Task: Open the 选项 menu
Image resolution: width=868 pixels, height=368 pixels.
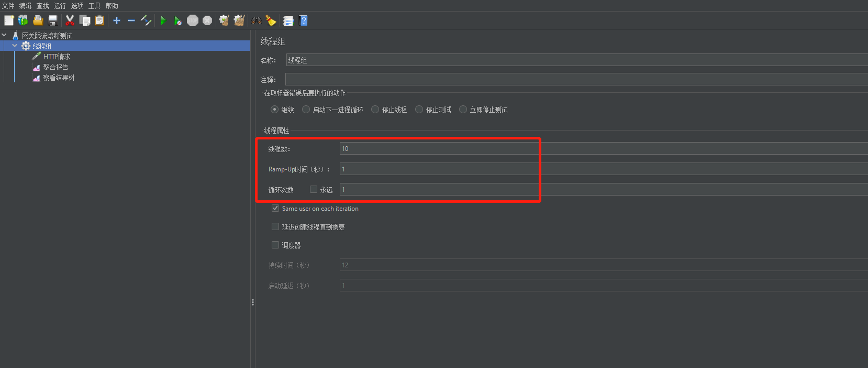Action: click(x=77, y=6)
